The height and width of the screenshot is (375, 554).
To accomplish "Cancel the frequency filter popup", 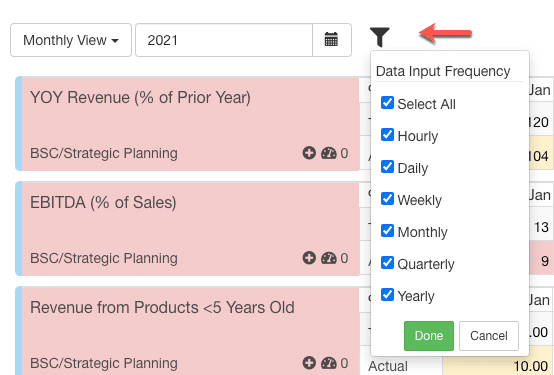I will pyautogui.click(x=489, y=336).
